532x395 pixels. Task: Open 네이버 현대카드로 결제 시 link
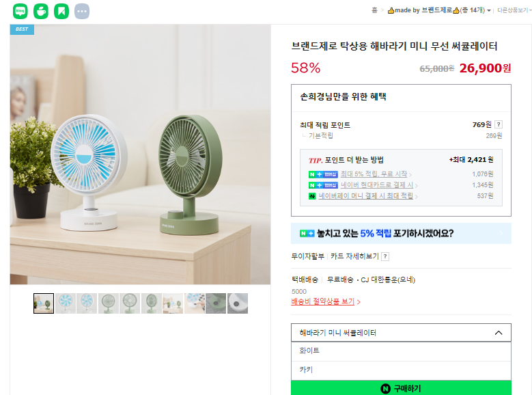click(376, 185)
